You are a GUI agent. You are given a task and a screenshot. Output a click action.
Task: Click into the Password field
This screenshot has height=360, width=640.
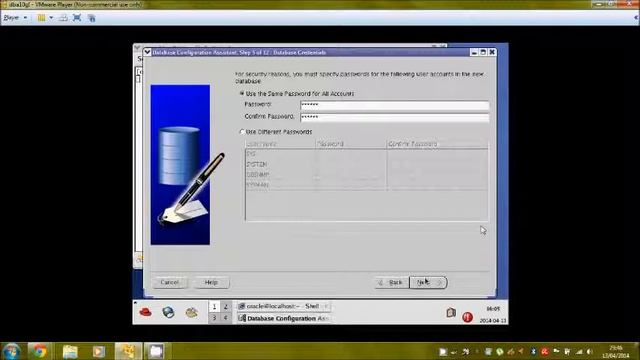pyautogui.click(x=394, y=105)
